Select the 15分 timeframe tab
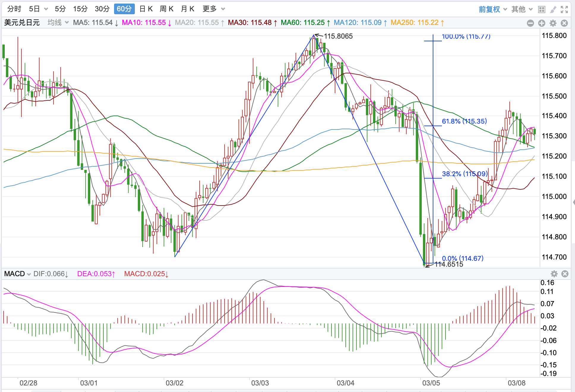 80,9
